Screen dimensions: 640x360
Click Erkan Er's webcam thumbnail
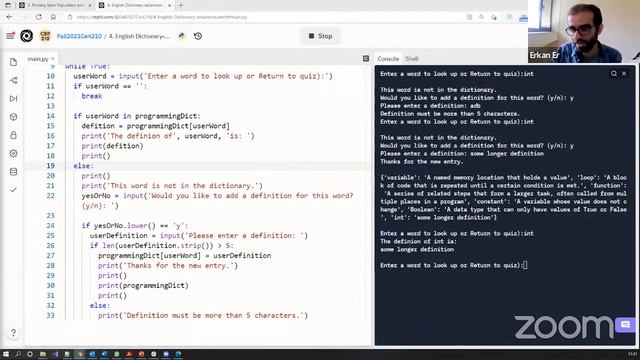tap(584, 31)
